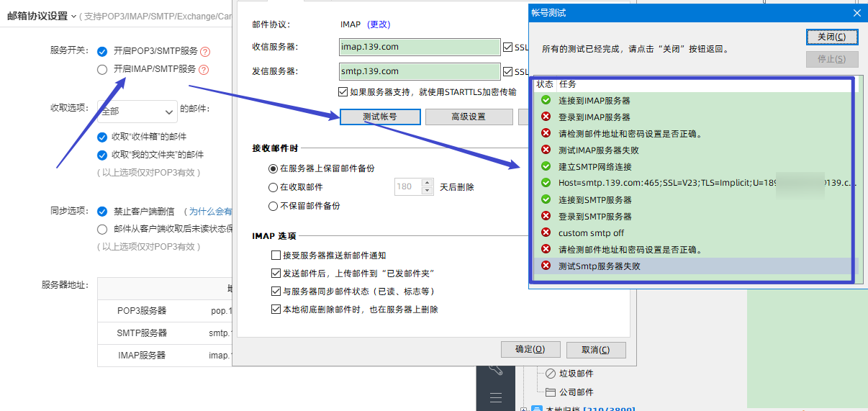The height and width of the screenshot is (411, 868).
Task: Click the 状态 column header
Action: pyautogui.click(x=545, y=84)
